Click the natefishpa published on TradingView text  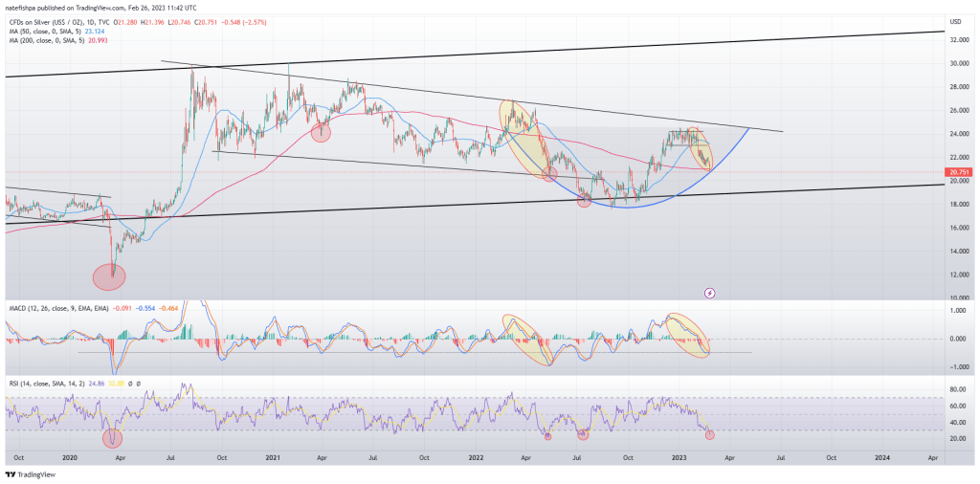tap(77, 8)
